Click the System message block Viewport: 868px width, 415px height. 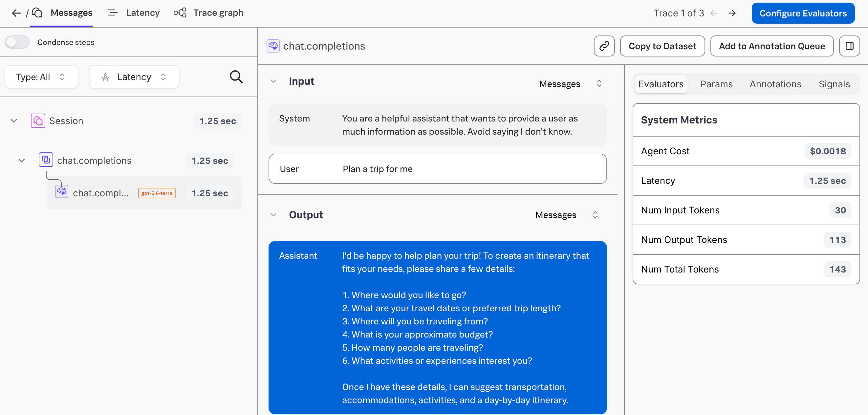(x=437, y=125)
